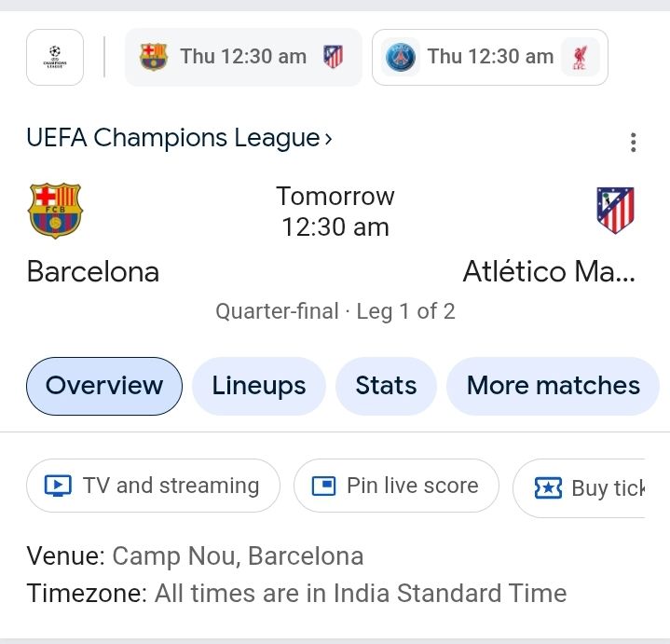Viewport: 670px width, 644px height.
Task: Open the UEFA Champions League link
Action: [x=173, y=138]
